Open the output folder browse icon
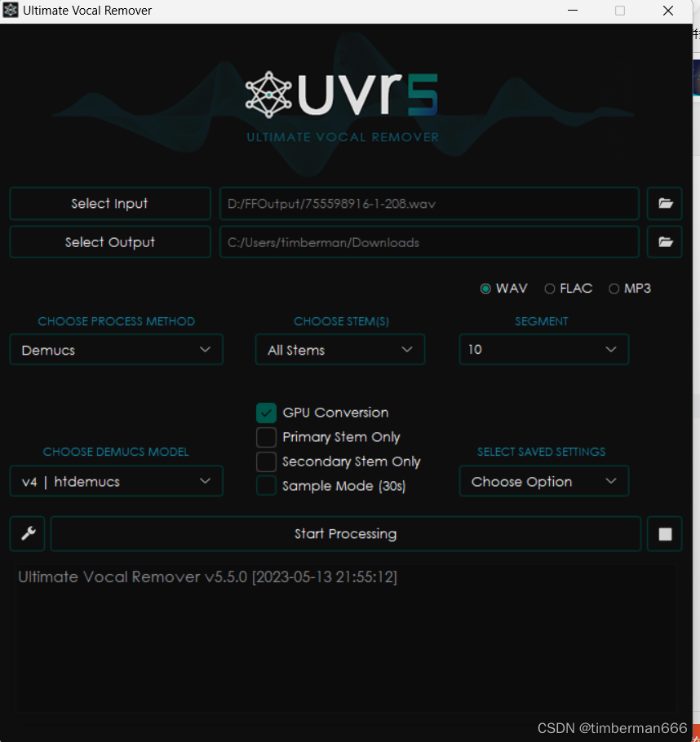Viewport: 700px width, 742px height. click(664, 242)
